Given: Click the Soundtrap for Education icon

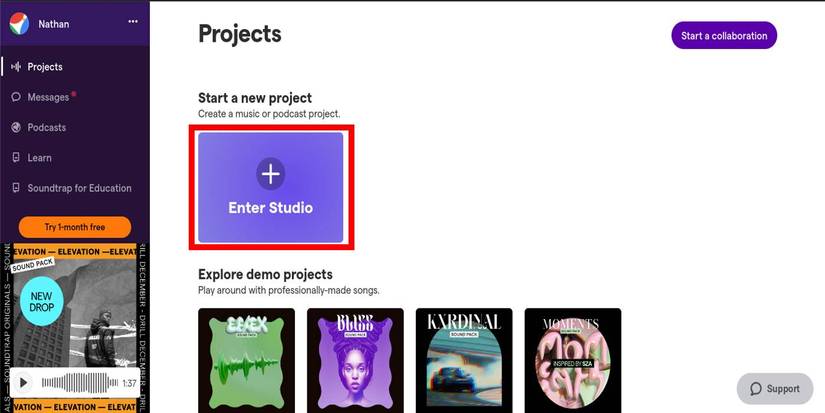Looking at the screenshot, I should click(x=16, y=188).
